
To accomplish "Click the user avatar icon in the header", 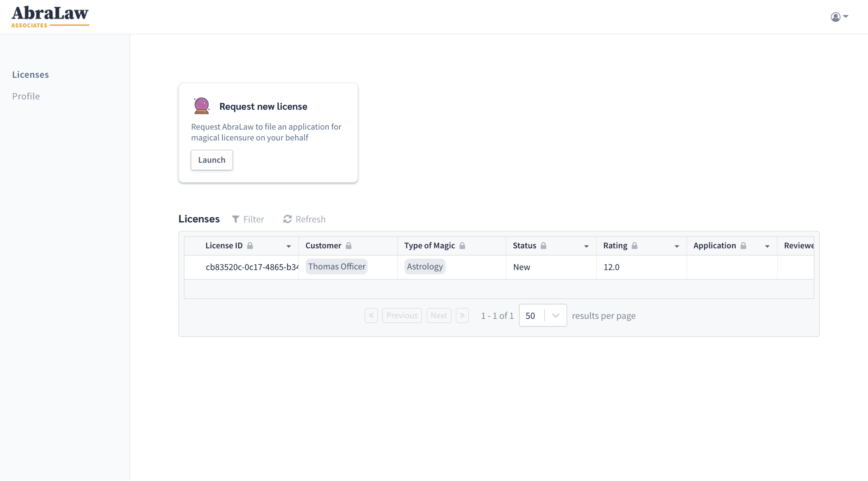I will (x=835, y=17).
